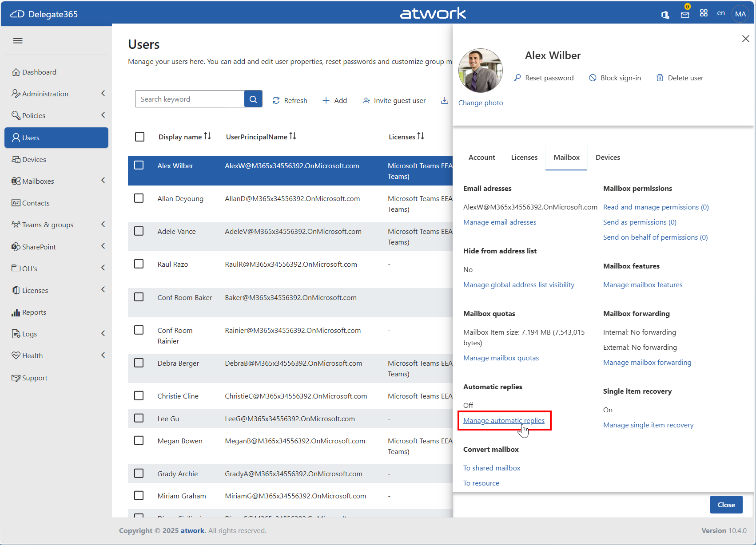Select all users with header checkbox
This screenshot has width=756, height=545.
point(139,137)
